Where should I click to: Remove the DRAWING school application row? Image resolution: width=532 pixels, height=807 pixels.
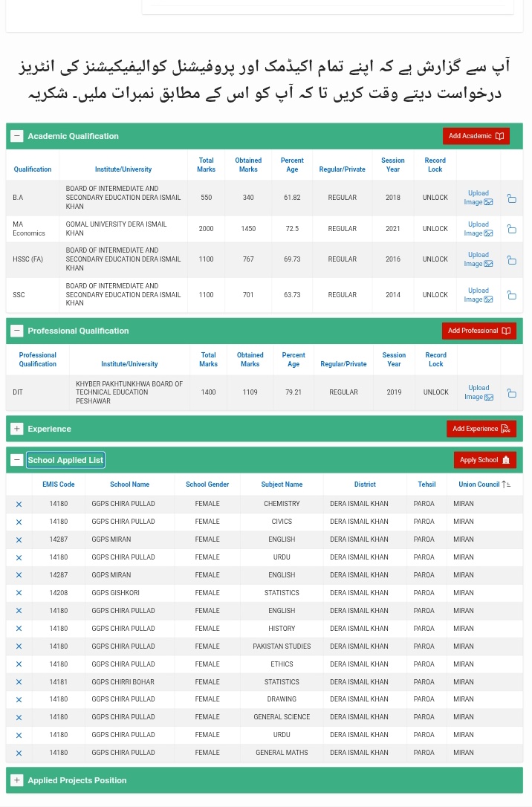(x=19, y=699)
